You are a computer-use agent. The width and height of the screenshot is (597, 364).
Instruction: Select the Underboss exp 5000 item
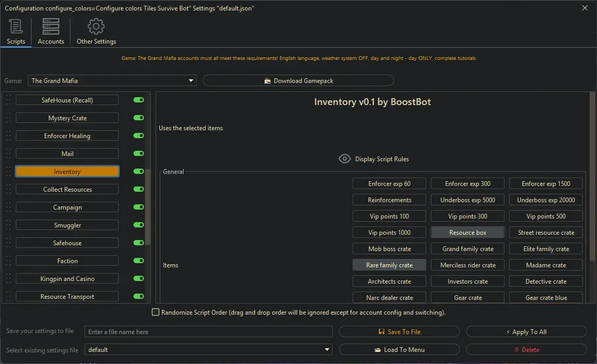coord(468,200)
